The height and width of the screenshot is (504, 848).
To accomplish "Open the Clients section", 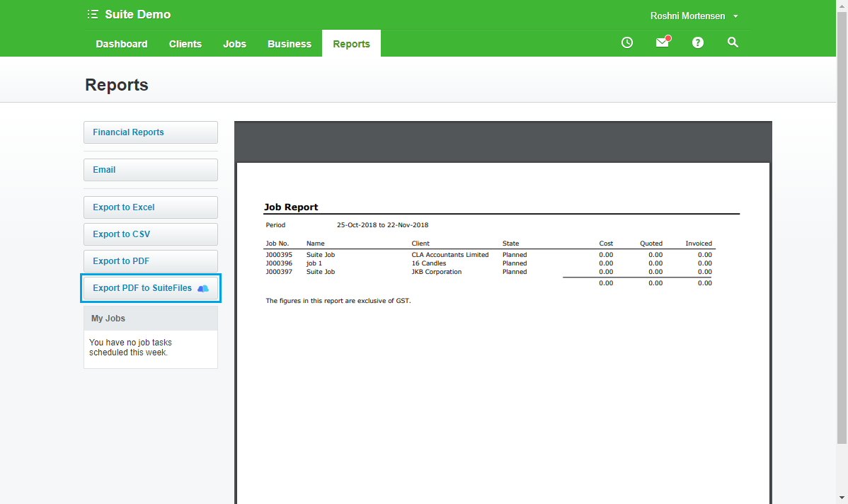I will pos(185,43).
